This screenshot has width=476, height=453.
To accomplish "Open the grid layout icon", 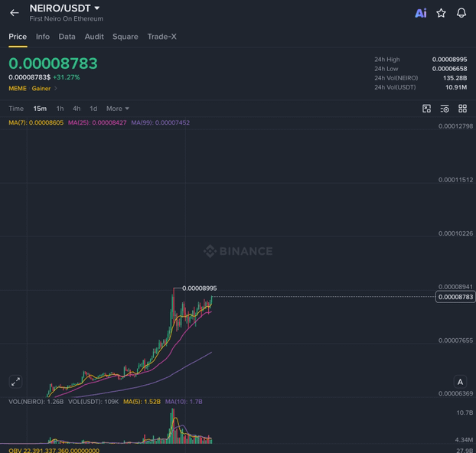I will pyautogui.click(x=463, y=109).
